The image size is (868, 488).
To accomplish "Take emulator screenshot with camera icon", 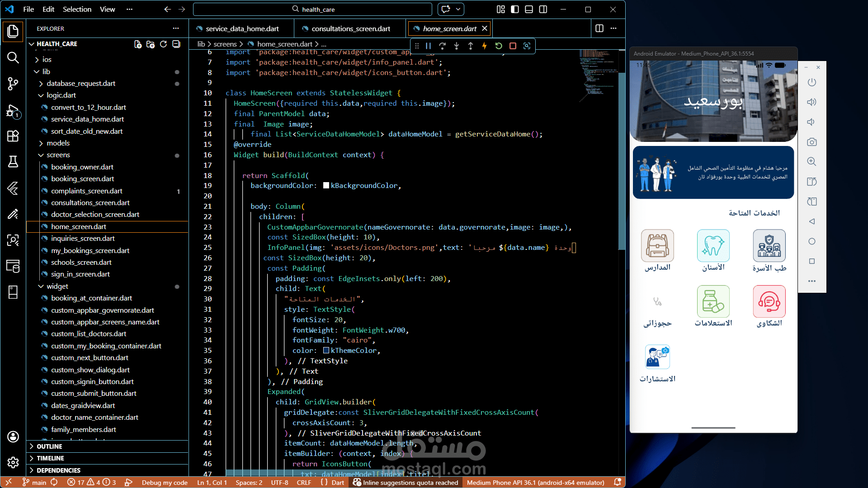I will coord(812,142).
